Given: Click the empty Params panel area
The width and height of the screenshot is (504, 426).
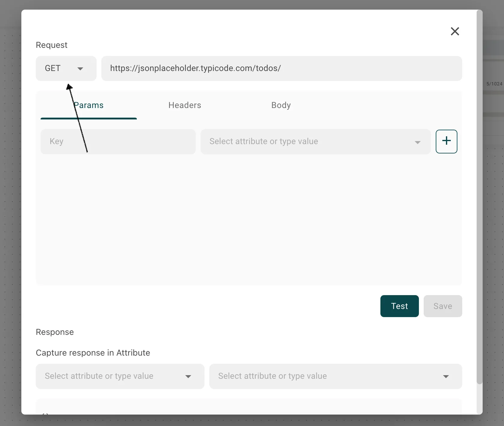Looking at the screenshot, I should (x=249, y=220).
